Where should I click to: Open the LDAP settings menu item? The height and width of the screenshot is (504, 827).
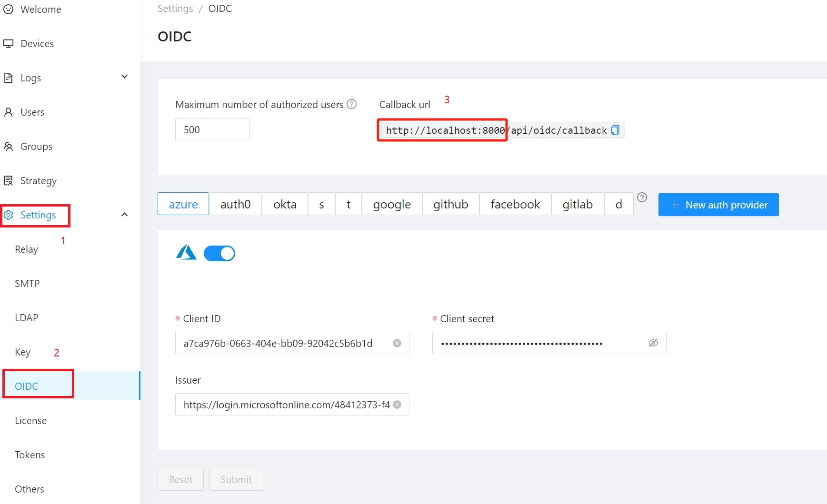pyautogui.click(x=27, y=318)
